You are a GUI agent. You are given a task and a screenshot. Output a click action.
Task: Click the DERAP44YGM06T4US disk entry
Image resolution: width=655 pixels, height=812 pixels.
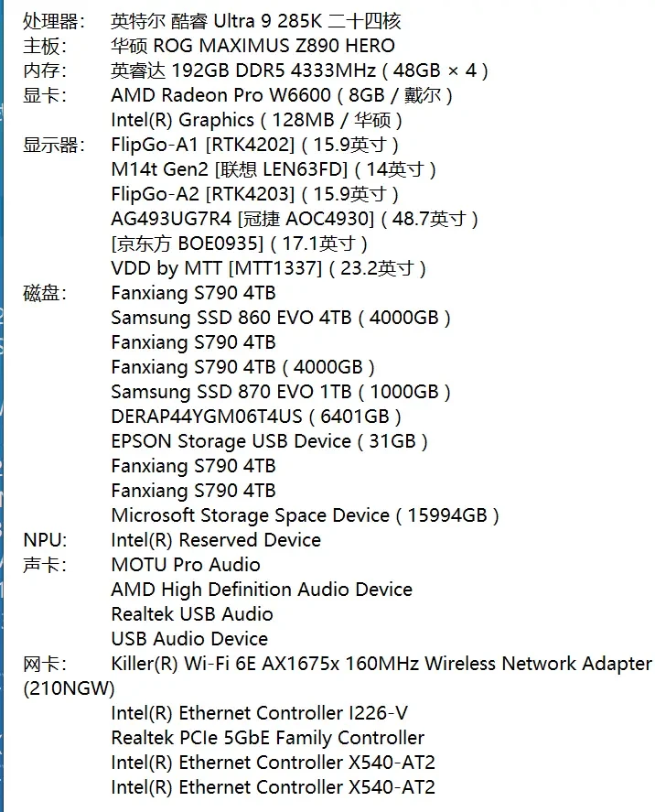[256, 416]
